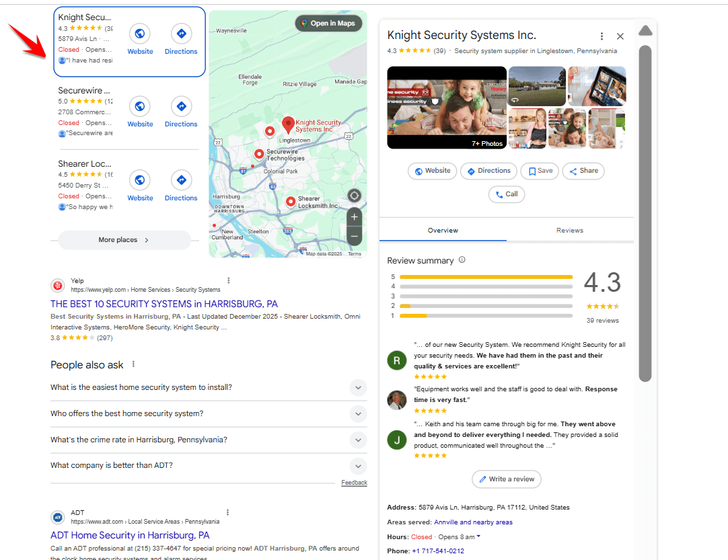The height and width of the screenshot is (560, 728).
Task: Switch to the Reviews tab
Action: pyautogui.click(x=569, y=230)
